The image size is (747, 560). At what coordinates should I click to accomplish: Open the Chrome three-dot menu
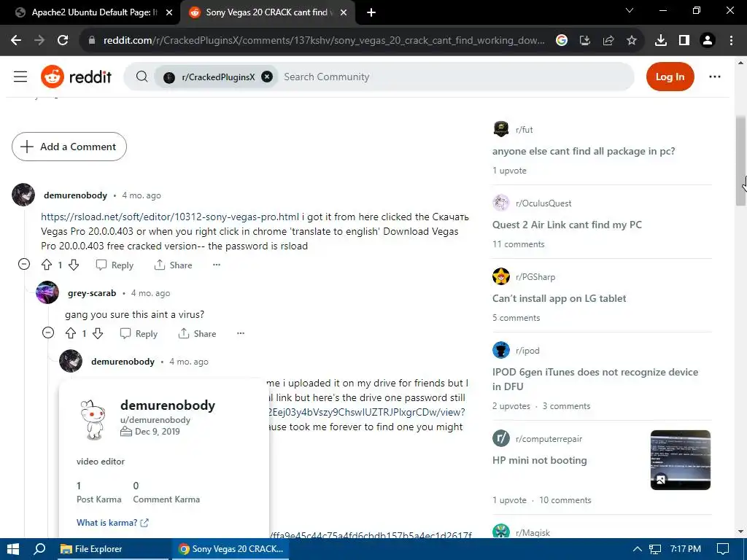coord(731,41)
